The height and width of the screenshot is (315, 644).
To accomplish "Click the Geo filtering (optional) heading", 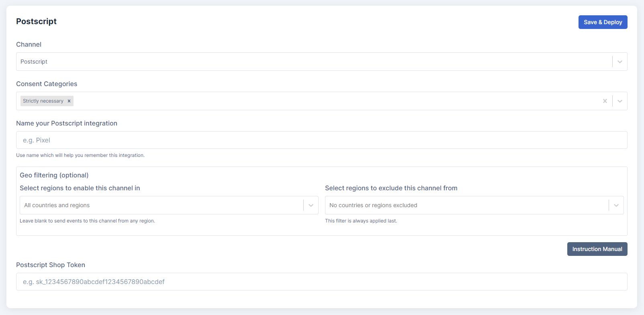I will [54, 175].
